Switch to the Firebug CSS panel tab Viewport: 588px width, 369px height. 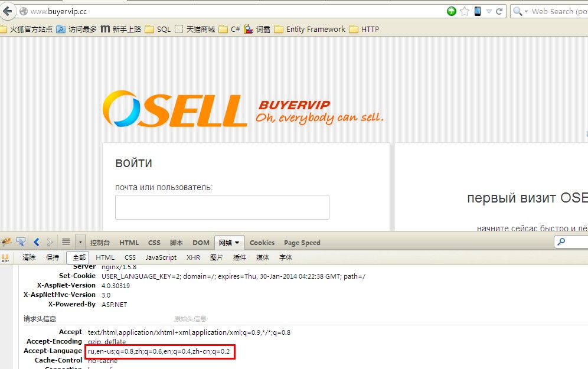[x=154, y=243]
